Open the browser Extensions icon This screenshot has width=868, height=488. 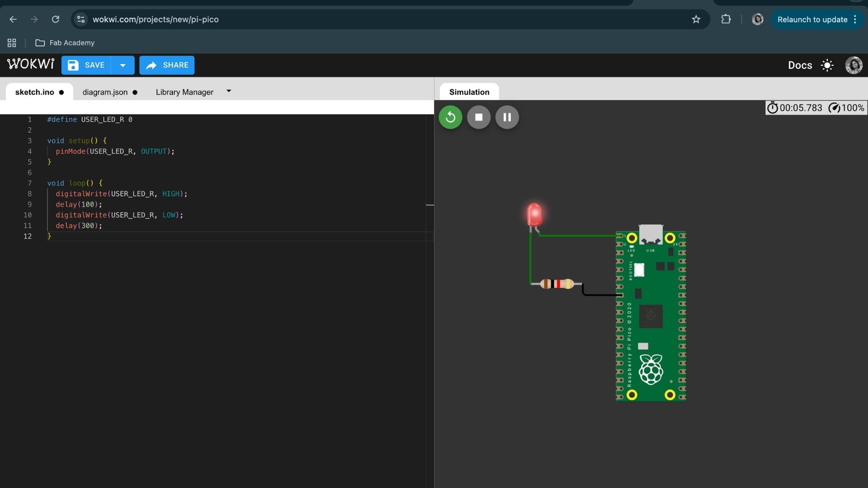[x=726, y=19]
